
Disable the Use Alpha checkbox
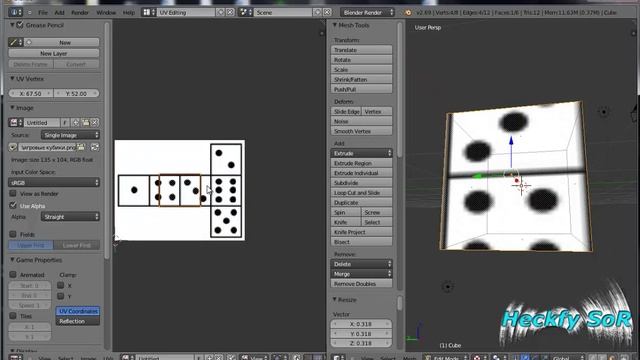[x=13, y=205]
